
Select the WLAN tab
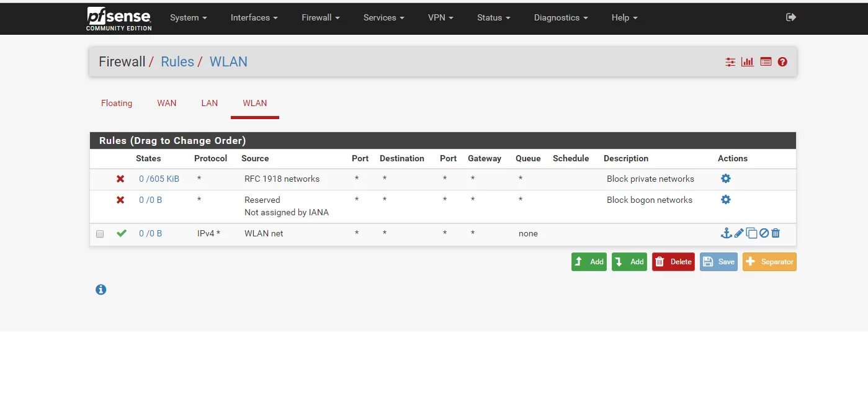click(255, 103)
